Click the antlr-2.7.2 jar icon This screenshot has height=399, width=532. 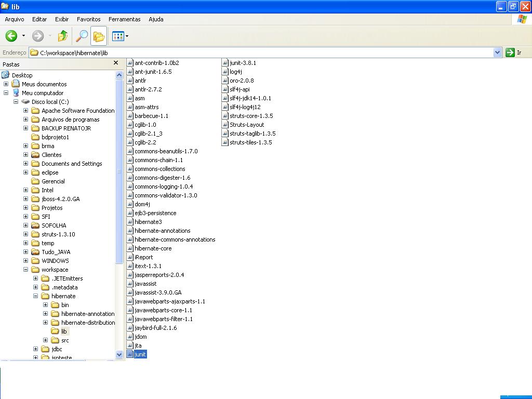point(130,89)
